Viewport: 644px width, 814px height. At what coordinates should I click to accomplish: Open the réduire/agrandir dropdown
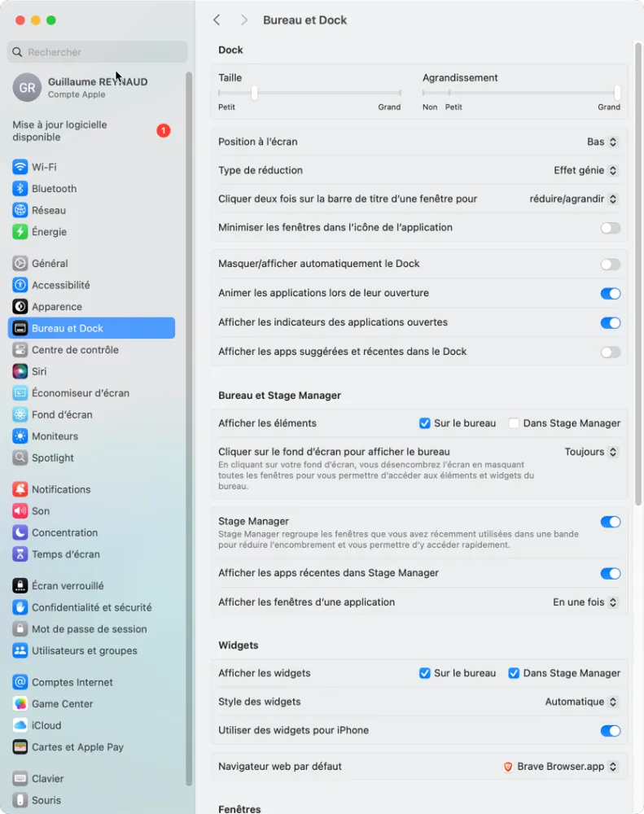573,199
